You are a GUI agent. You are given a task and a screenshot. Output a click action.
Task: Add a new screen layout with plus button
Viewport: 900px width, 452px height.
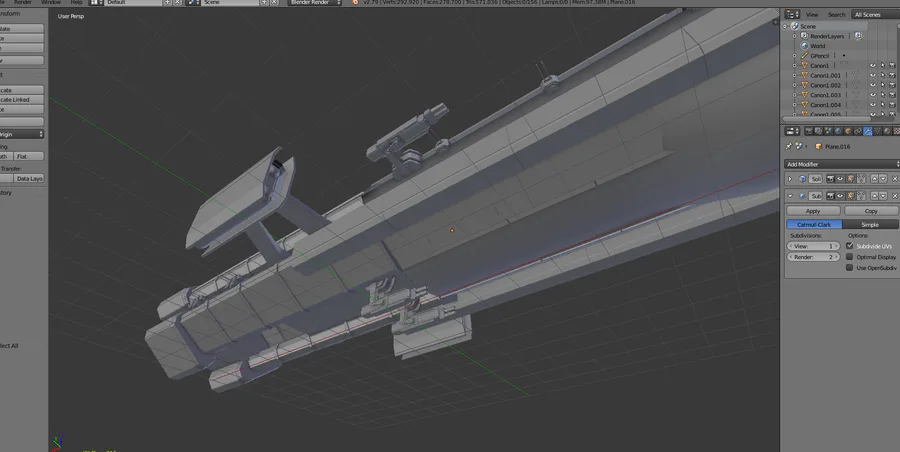pos(168,2)
